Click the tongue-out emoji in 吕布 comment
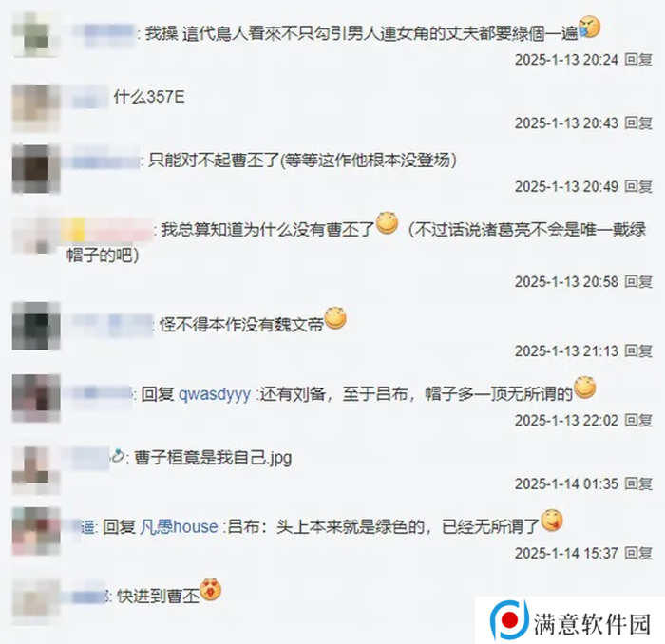The width and height of the screenshot is (665, 644). [552, 521]
